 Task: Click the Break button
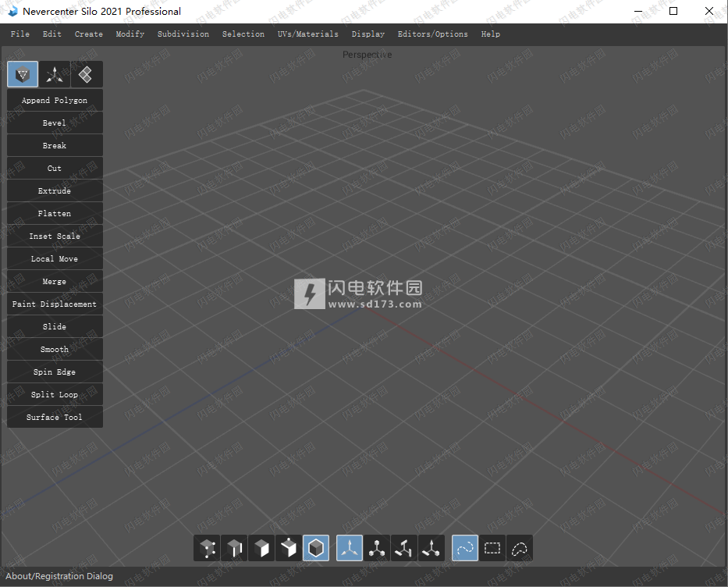click(55, 145)
